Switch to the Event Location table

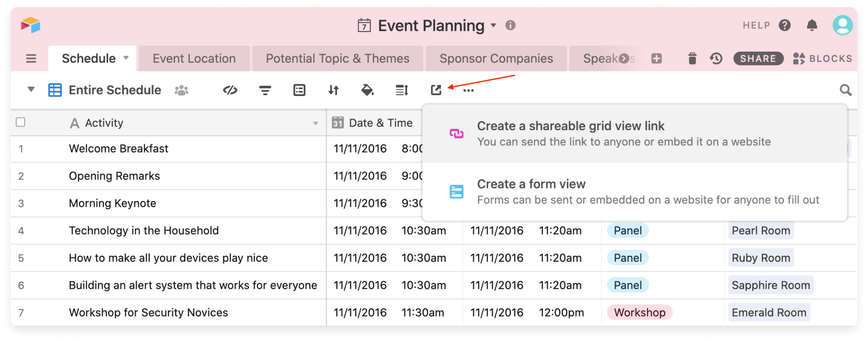click(x=194, y=58)
